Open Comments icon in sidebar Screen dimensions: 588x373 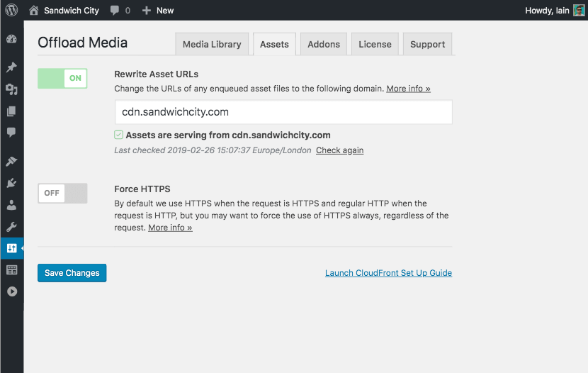coord(11,133)
